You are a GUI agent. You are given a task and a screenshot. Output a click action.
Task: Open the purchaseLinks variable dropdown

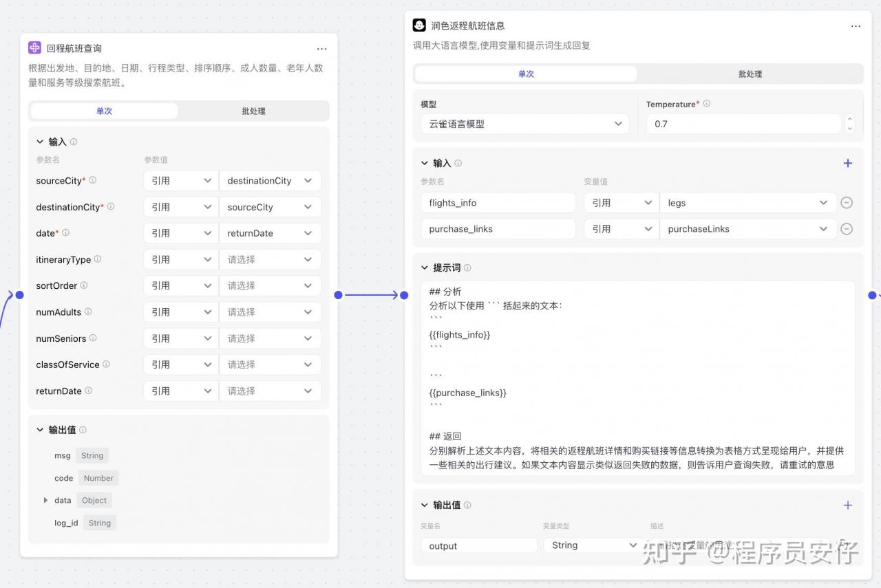748,229
